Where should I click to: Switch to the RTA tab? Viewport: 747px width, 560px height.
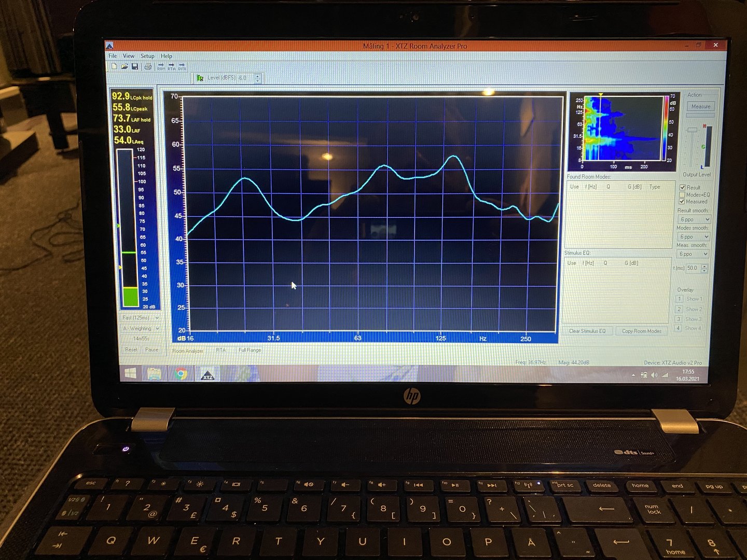click(221, 350)
